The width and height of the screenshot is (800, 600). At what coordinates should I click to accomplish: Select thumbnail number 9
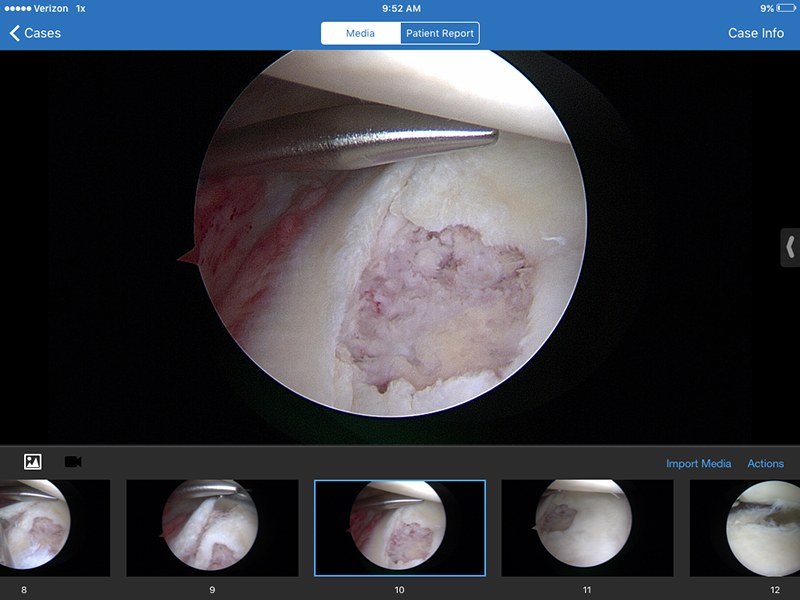click(x=212, y=528)
